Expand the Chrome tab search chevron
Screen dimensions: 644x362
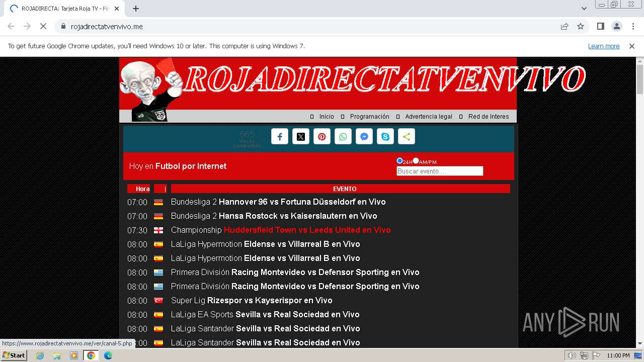[584, 9]
